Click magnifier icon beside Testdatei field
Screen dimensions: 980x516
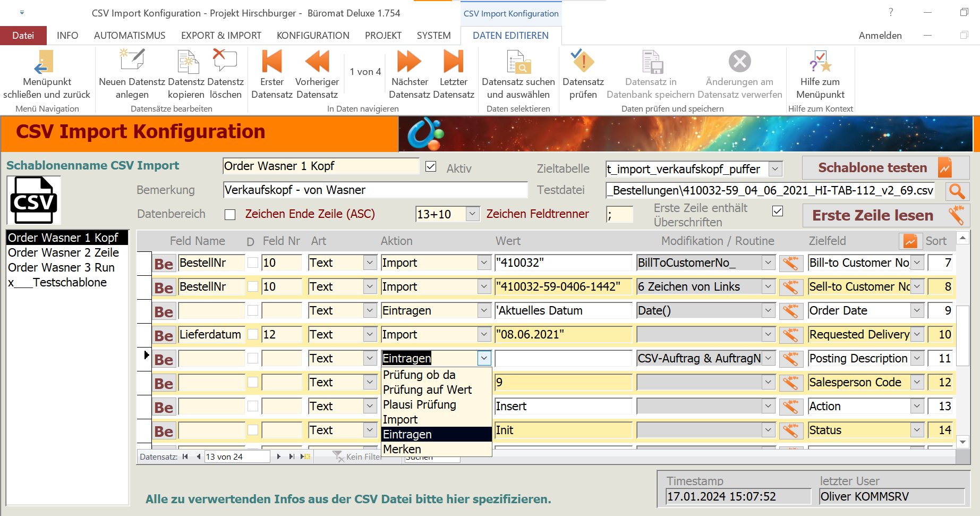(x=957, y=191)
